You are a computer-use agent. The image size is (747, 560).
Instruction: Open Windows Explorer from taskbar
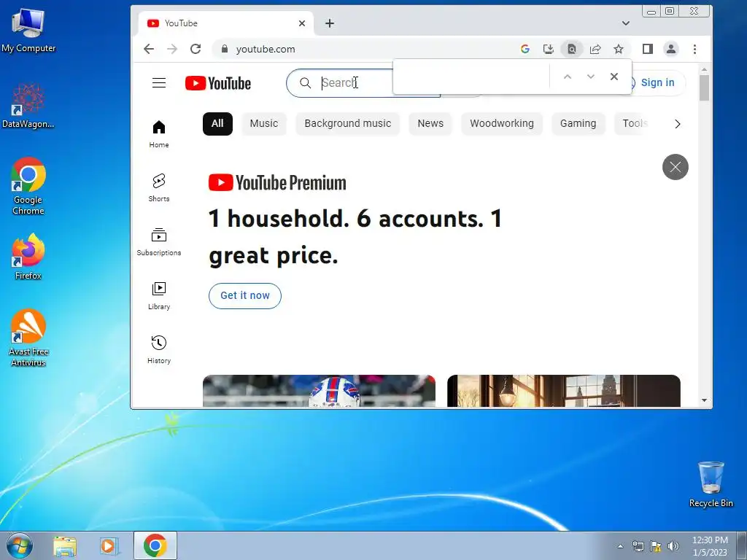tap(65, 545)
